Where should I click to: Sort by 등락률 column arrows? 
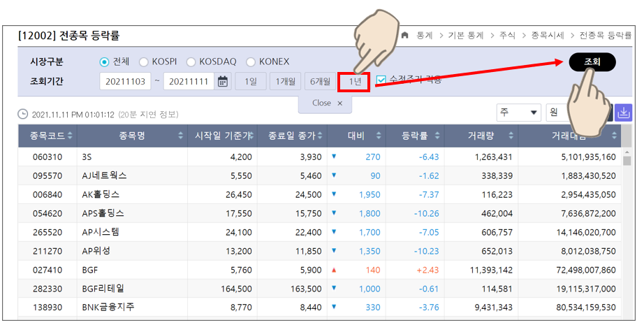(437, 136)
